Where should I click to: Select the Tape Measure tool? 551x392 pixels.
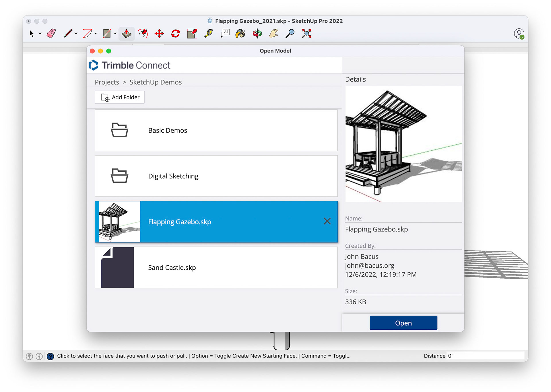click(x=209, y=34)
